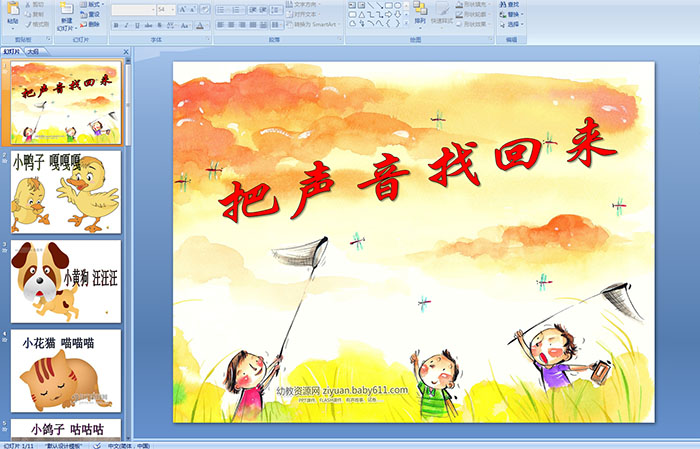Open the Quick Styles (快速样式) gallery
Image resolution: width=700 pixels, height=449 pixels.
[x=442, y=14]
